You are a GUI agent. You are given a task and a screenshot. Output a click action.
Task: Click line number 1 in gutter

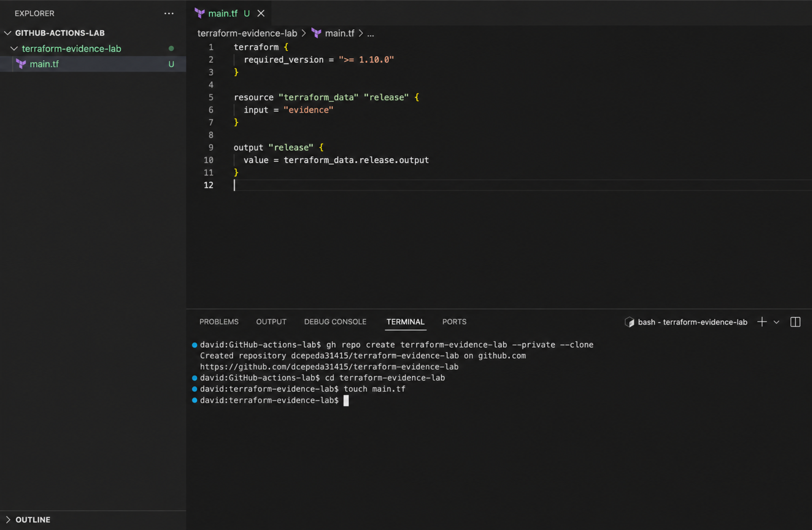(x=211, y=47)
